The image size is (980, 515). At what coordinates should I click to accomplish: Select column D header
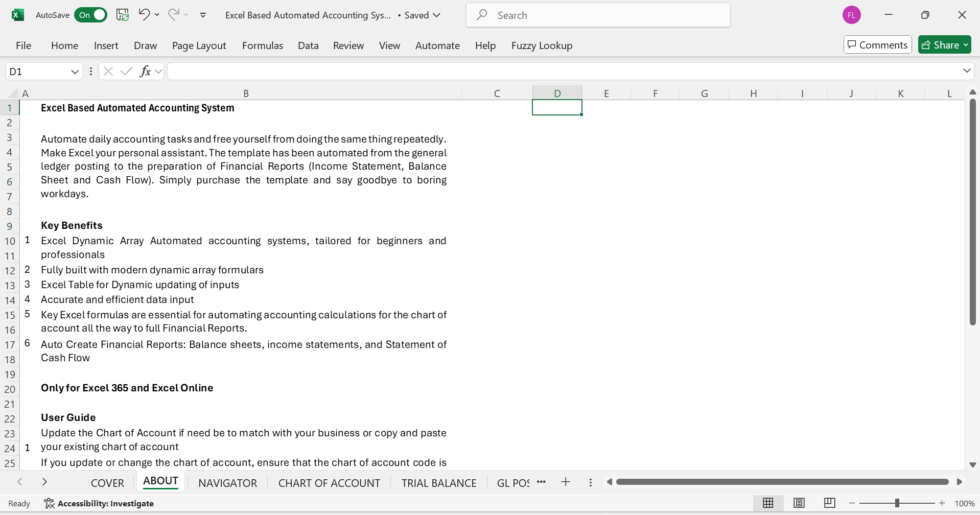557,93
